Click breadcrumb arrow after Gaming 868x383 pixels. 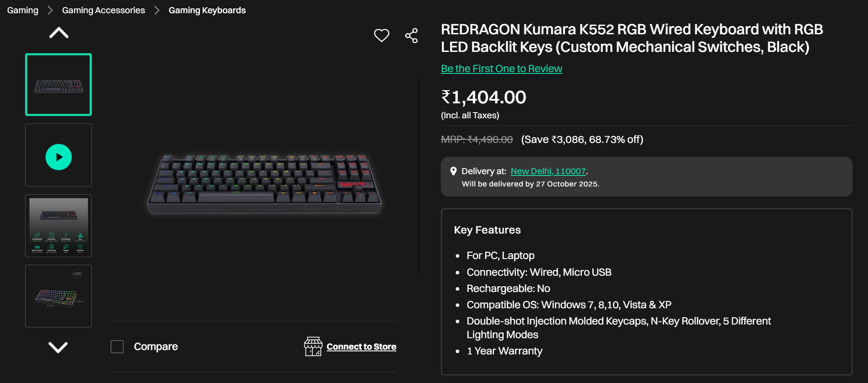click(x=50, y=10)
